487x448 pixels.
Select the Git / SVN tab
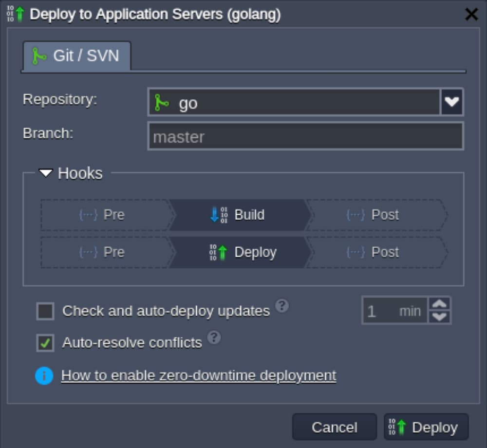[76, 56]
